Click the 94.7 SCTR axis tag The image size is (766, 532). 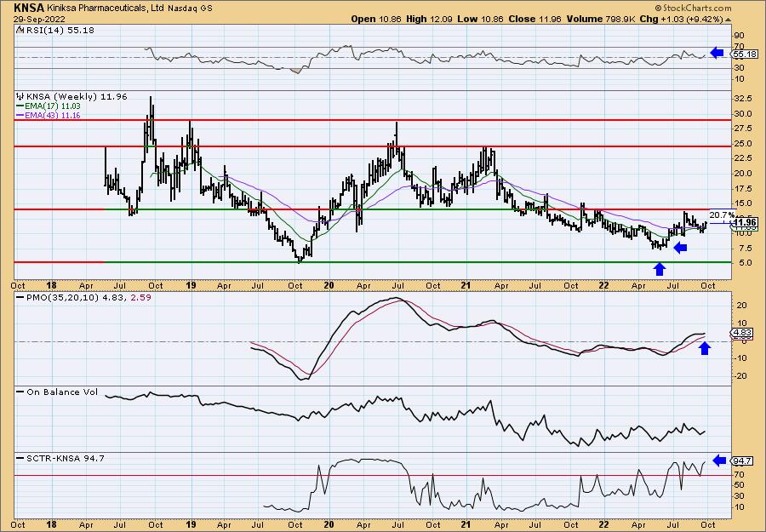click(x=742, y=460)
